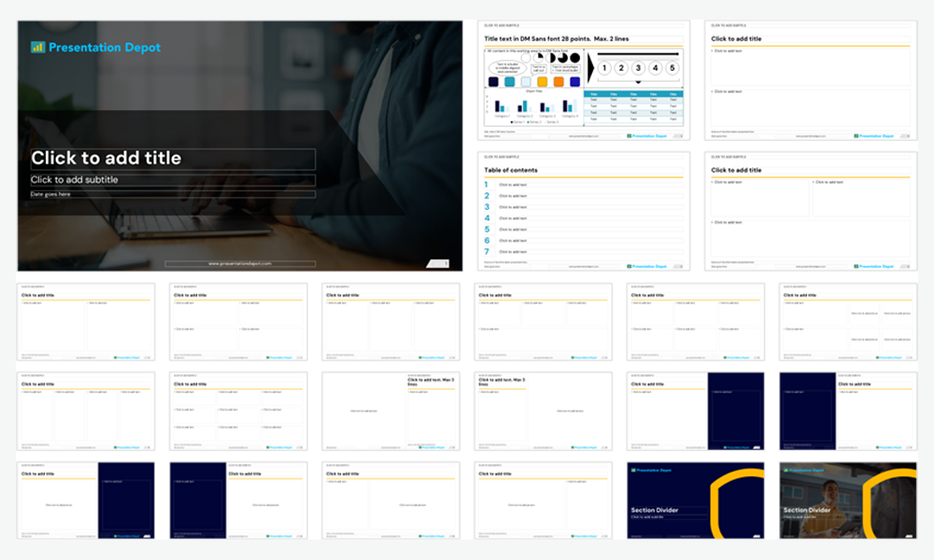Viewport: 934px width, 560px height.
Task: Choose the layout with four small picture placeholders on the right
Action: pyautogui.click(x=848, y=322)
